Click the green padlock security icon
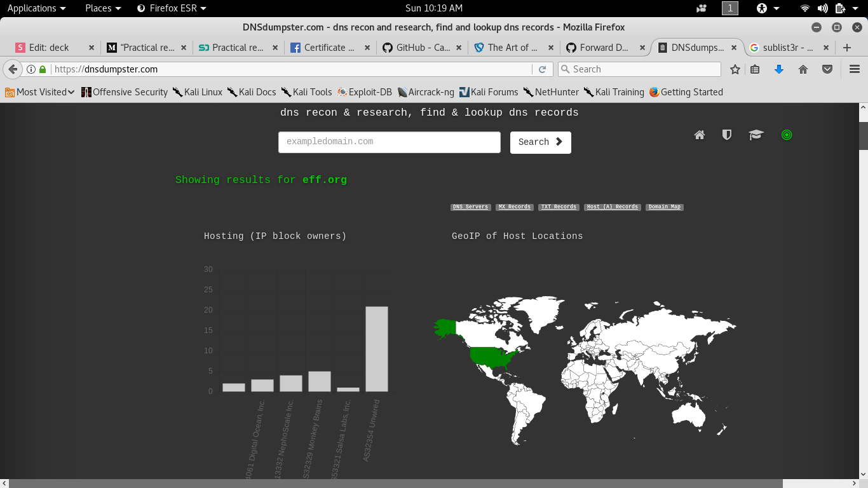 point(43,69)
